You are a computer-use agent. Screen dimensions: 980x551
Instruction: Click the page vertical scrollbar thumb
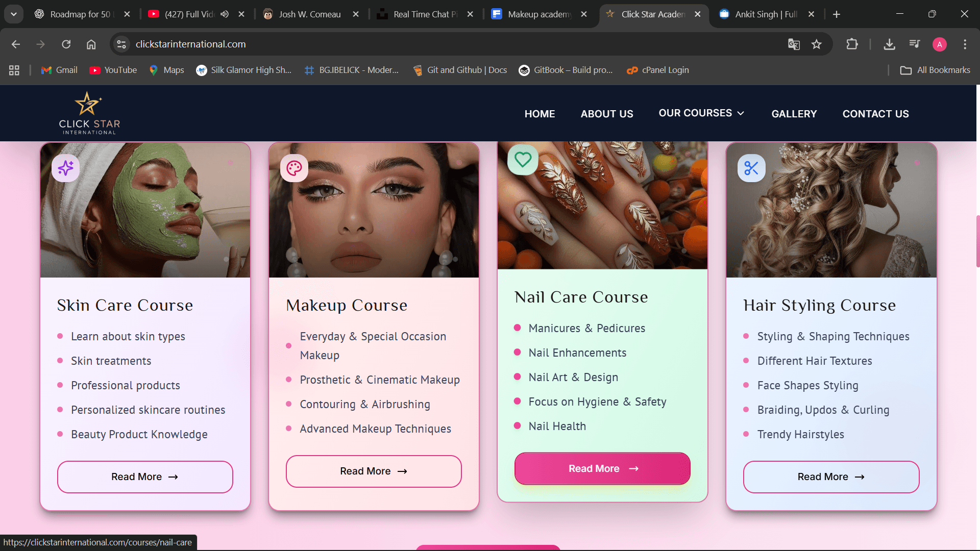pyautogui.click(x=977, y=241)
